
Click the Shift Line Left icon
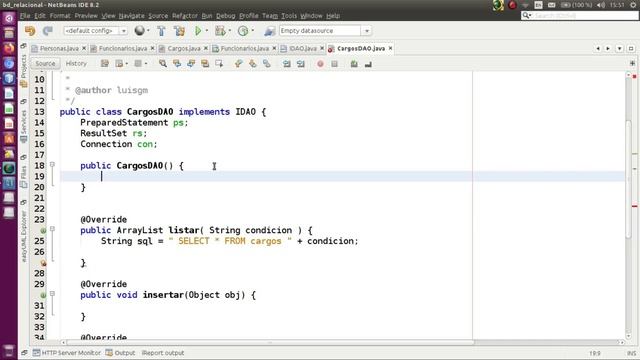[x=287, y=64]
